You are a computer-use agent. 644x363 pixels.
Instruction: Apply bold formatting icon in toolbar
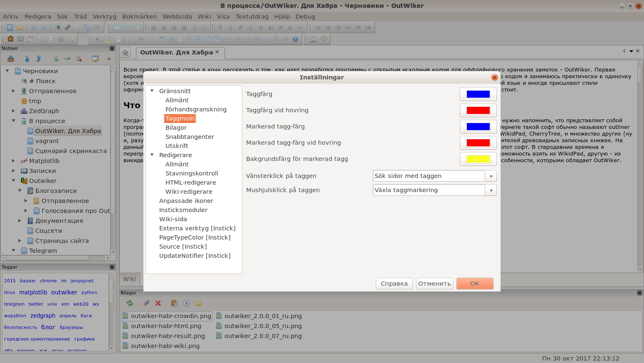point(220,27)
